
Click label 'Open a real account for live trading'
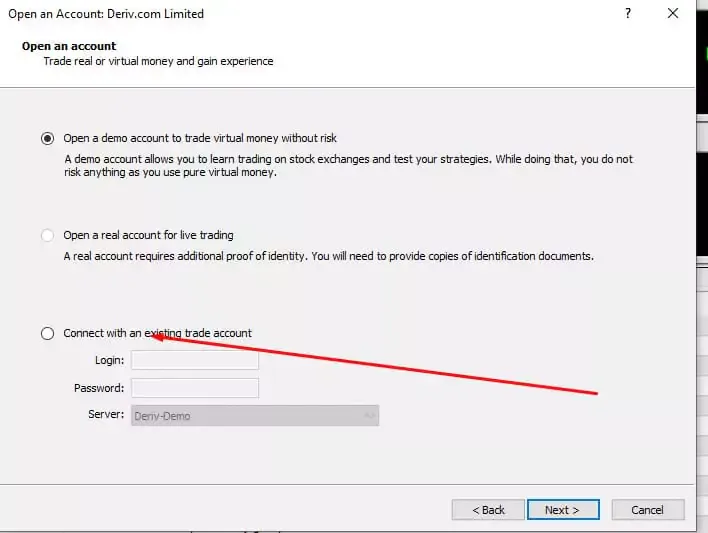pos(149,235)
